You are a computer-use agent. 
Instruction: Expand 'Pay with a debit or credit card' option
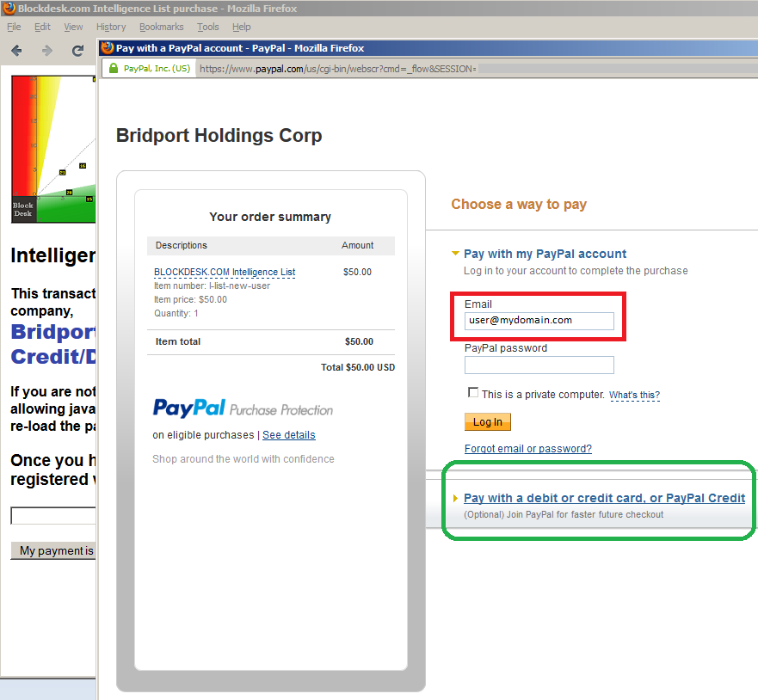(x=604, y=498)
